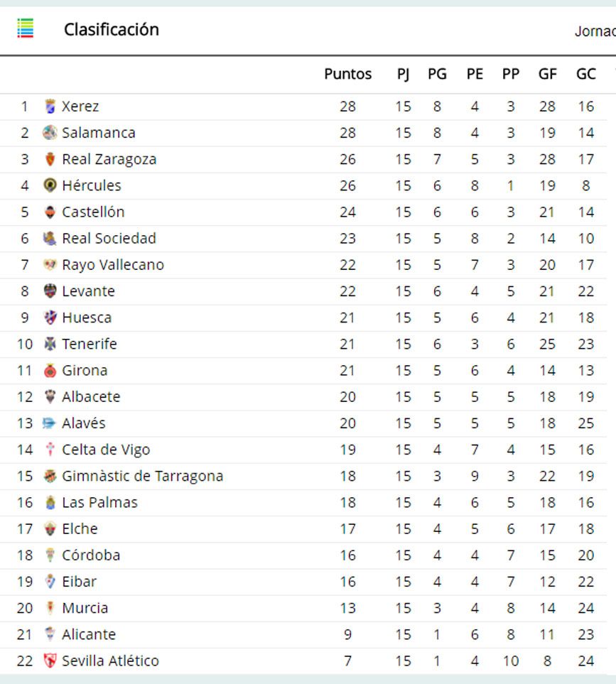Click the Clasificación list icon

(x=26, y=29)
